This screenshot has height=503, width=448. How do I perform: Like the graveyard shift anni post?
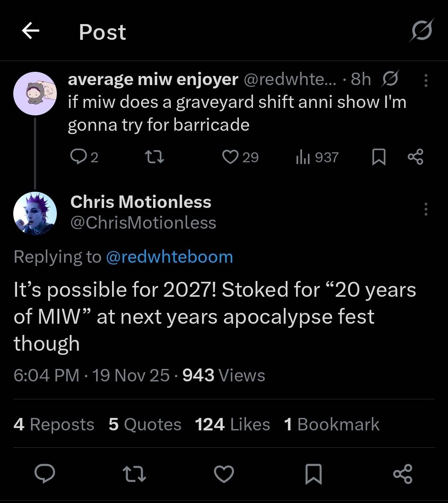point(230,157)
